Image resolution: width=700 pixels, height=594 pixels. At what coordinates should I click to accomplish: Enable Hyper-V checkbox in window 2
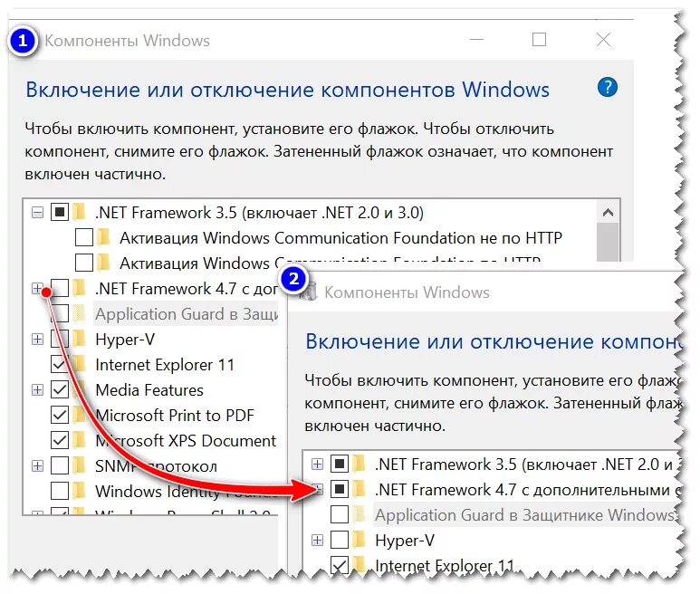[340, 540]
